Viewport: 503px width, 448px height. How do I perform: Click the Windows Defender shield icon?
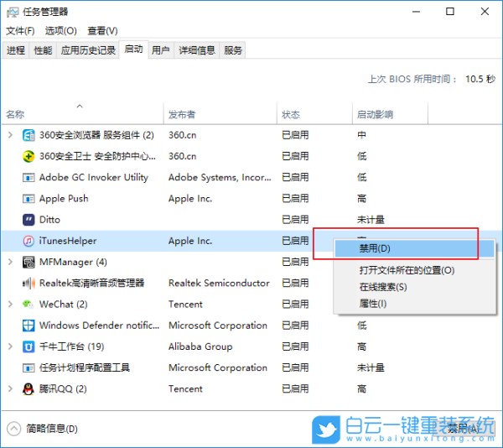point(29,326)
